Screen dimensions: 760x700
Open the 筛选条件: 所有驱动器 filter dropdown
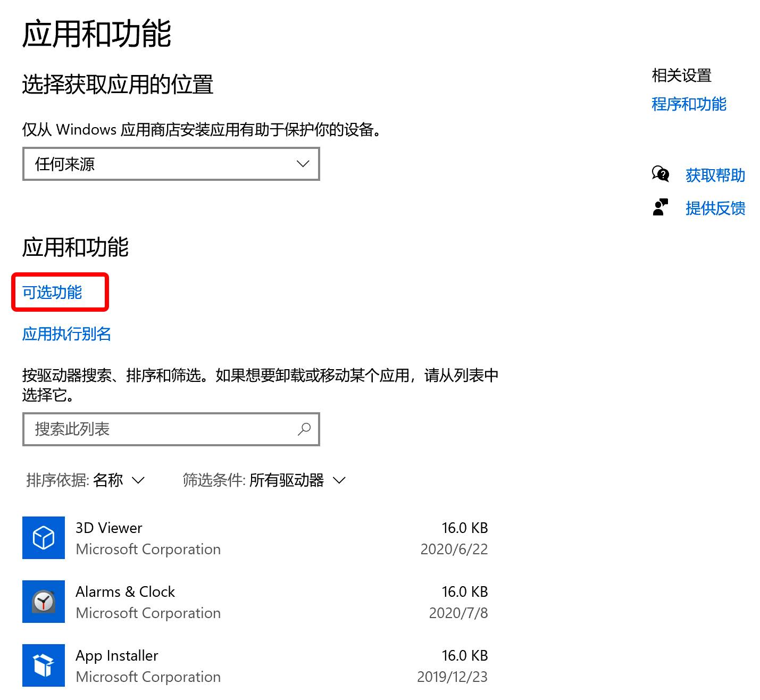(x=264, y=480)
